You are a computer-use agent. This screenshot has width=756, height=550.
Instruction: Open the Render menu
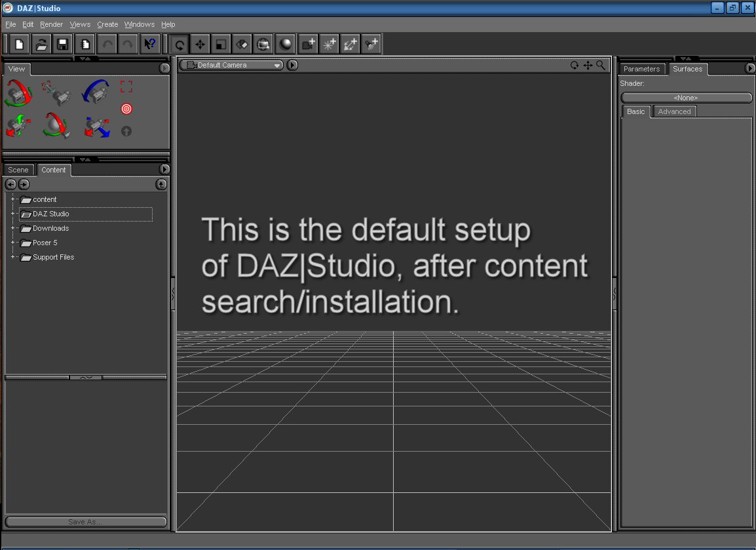point(51,24)
